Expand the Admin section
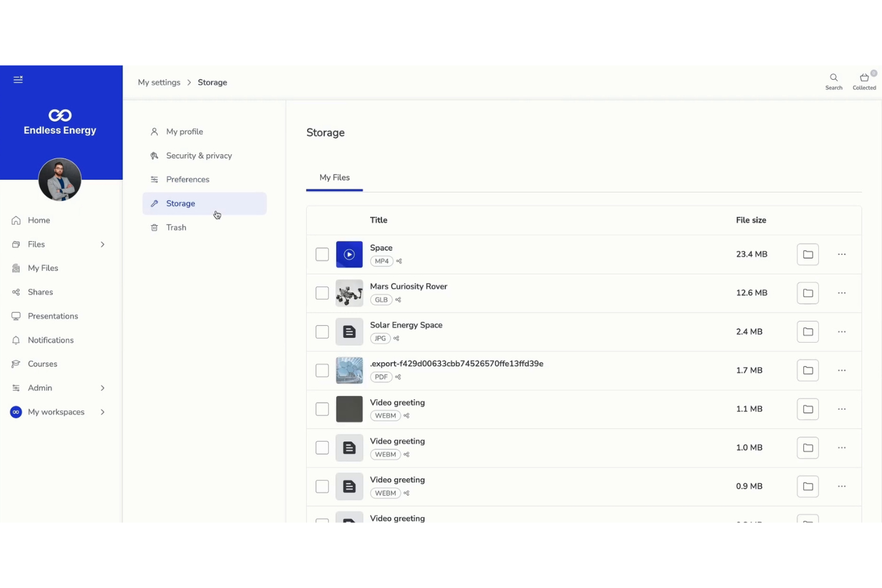 (102, 388)
